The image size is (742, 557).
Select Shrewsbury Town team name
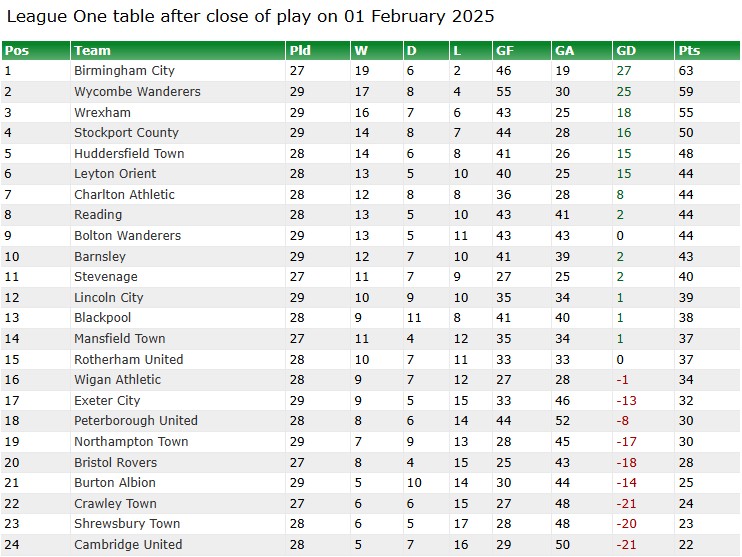tap(127, 523)
